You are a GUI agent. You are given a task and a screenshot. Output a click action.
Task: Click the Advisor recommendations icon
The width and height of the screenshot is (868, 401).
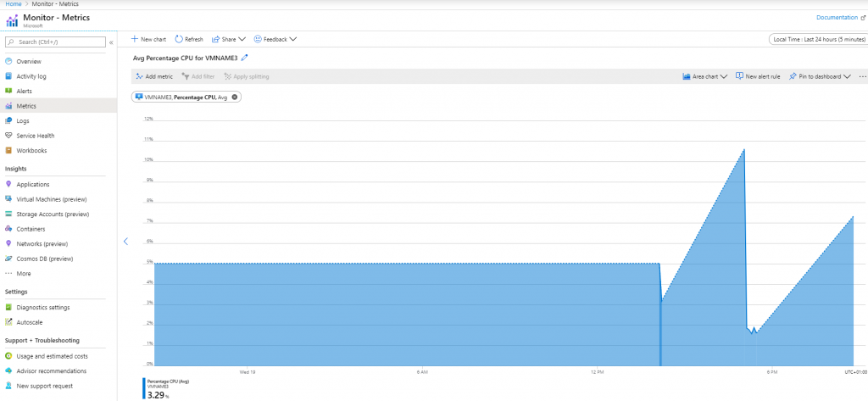coord(8,371)
